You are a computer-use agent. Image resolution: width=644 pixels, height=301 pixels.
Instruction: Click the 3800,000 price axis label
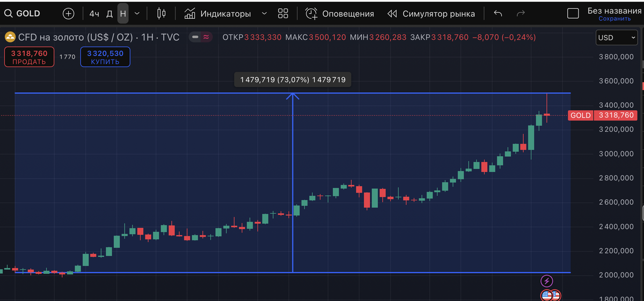(616, 57)
